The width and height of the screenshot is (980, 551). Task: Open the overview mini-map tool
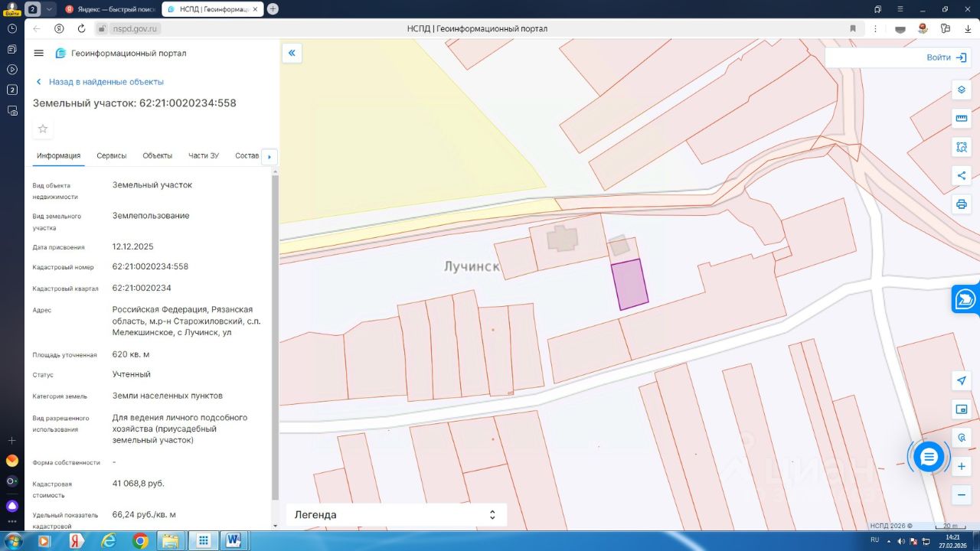(x=962, y=409)
